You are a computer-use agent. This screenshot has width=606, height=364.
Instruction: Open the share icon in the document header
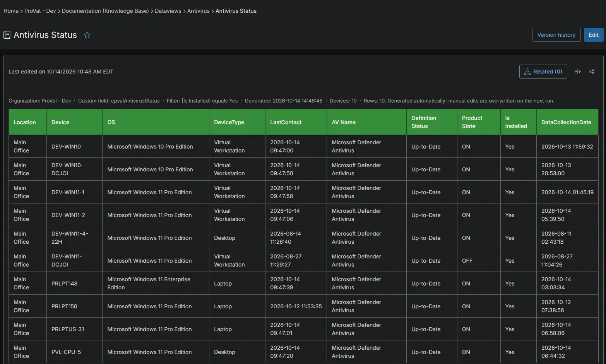[592, 72]
